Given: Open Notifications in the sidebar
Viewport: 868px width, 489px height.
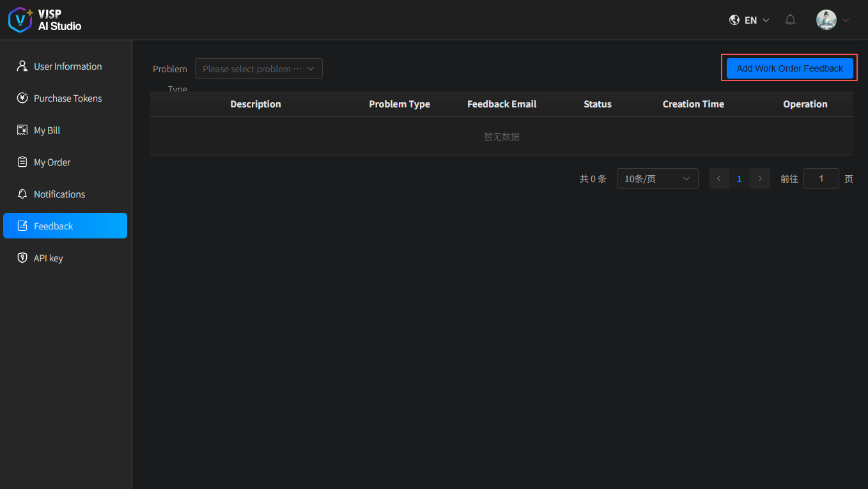Looking at the screenshot, I should point(59,194).
